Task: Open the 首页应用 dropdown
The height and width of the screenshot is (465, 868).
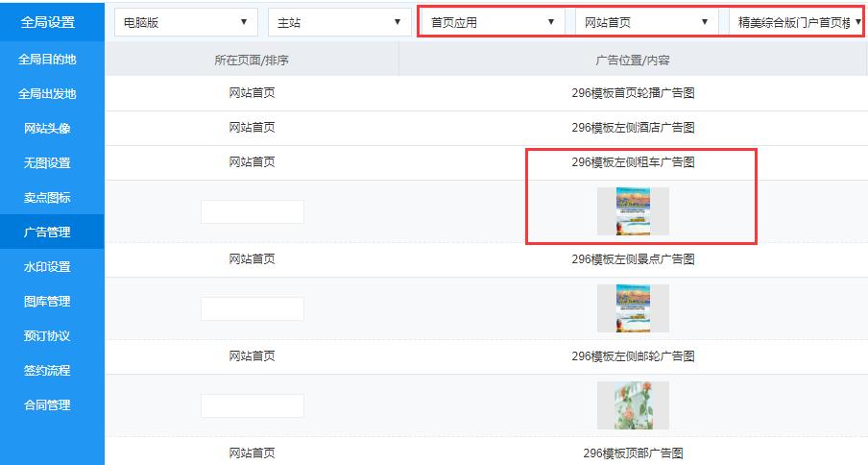Action: click(x=493, y=22)
